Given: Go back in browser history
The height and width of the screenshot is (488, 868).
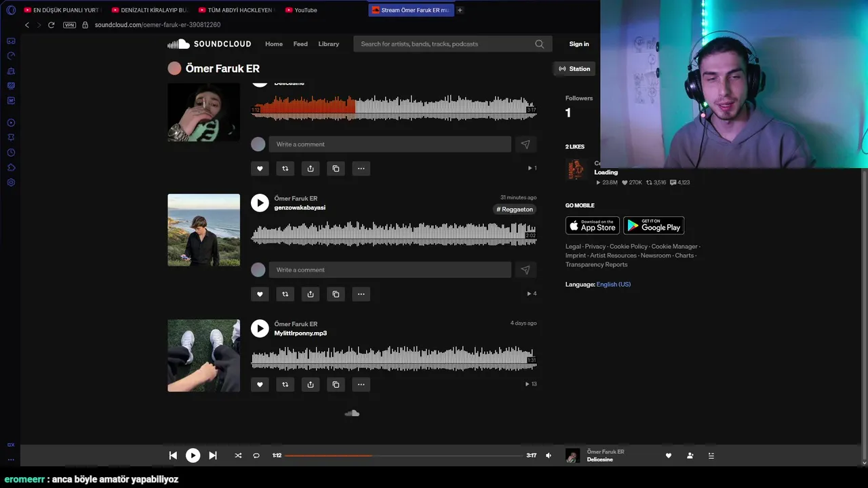Looking at the screenshot, I should (27, 25).
